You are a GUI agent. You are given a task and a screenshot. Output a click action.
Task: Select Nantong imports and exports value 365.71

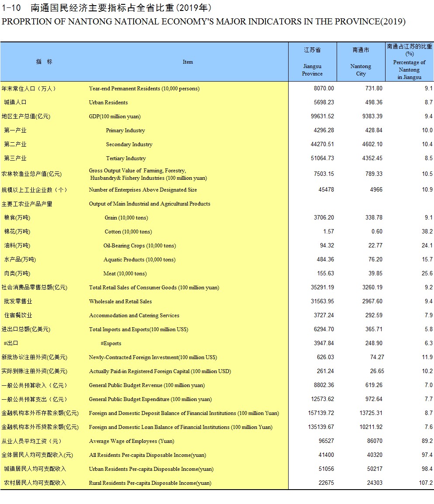374,329
